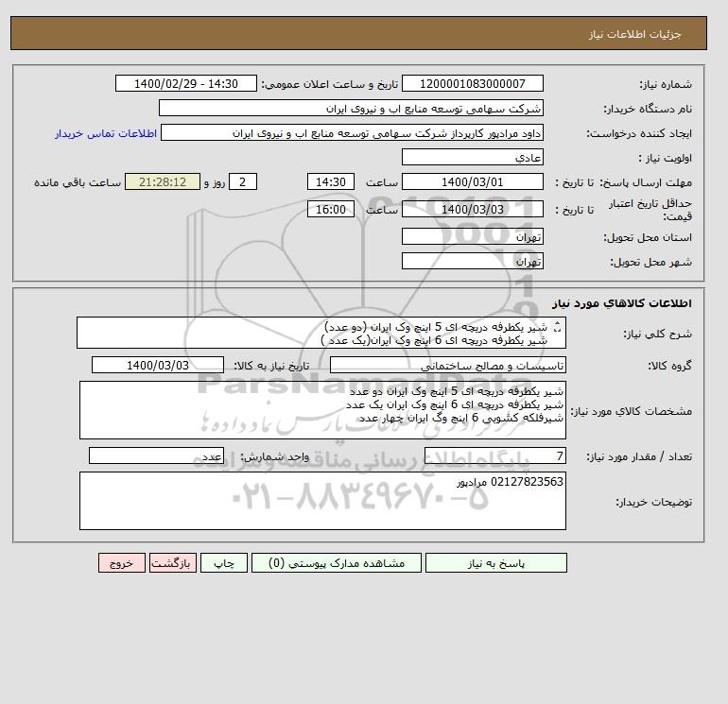The width and height of the screenshot is (728, 704).
Task: Click the مهلت ارسال پاسخ label
Action: click(648, 182)
